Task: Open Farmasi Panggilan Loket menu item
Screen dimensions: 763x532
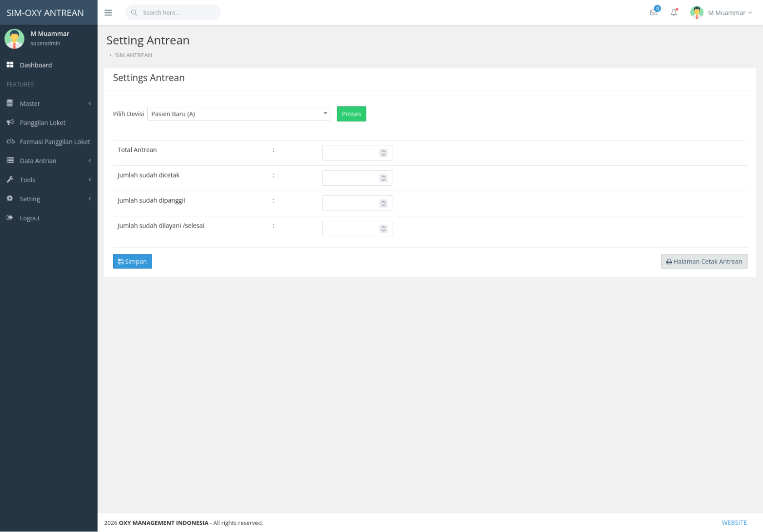Action: tap(49, 142)
